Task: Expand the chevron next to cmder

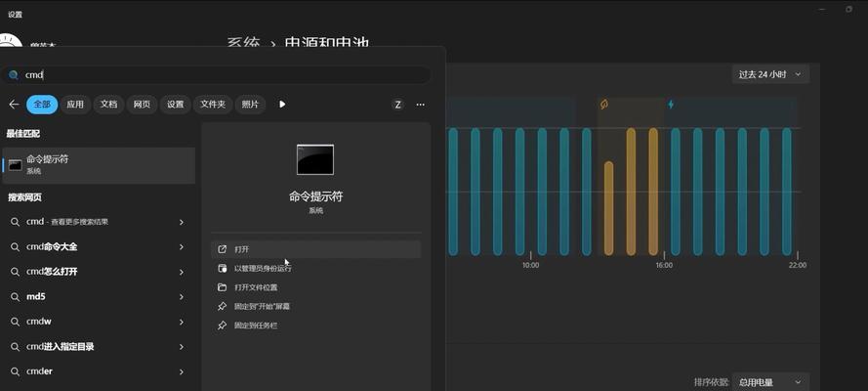Action: 181,371
